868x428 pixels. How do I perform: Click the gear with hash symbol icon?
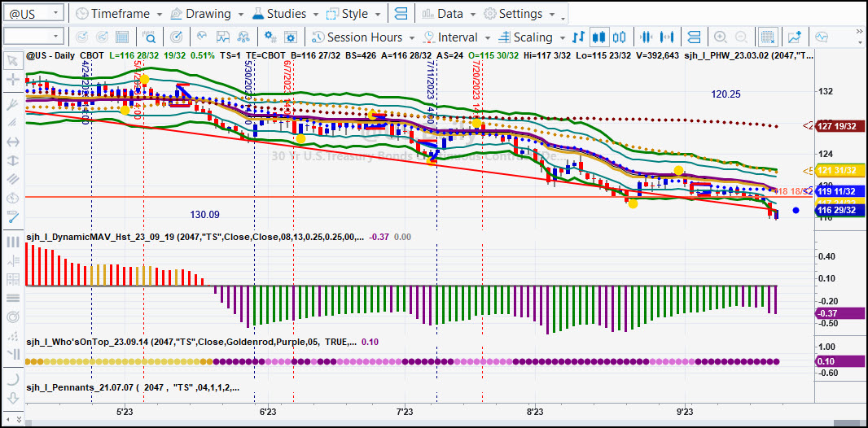[x=270, y=37]
